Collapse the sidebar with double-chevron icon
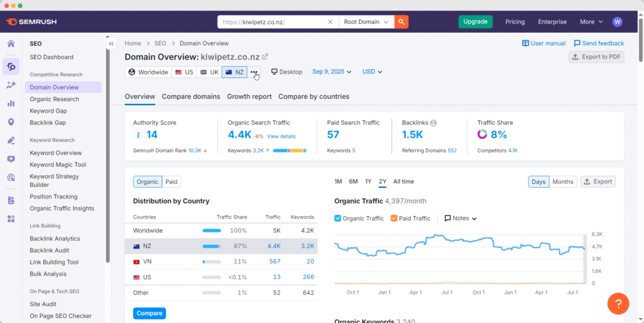This screenshot has height=323, width=644. (111, 44)
